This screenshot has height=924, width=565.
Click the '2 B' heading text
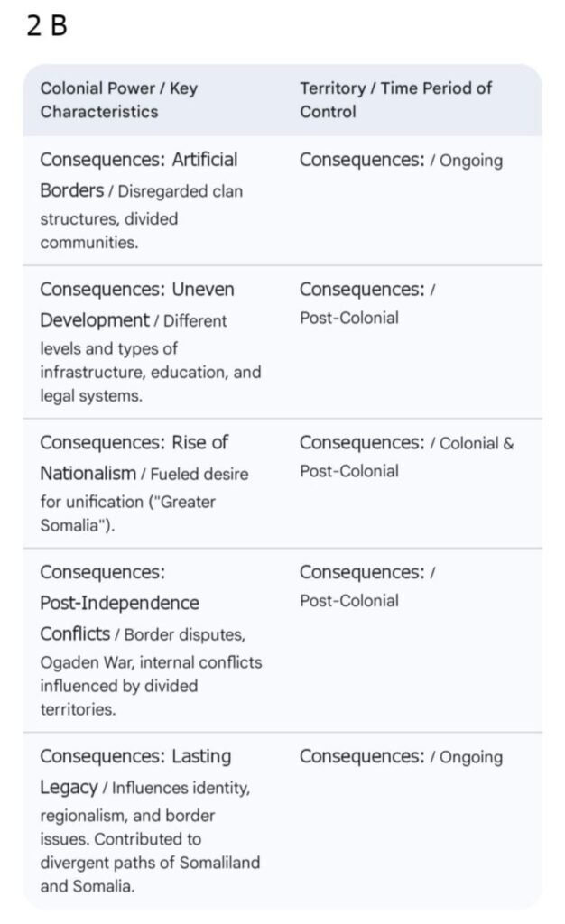(x=47, y=25)
